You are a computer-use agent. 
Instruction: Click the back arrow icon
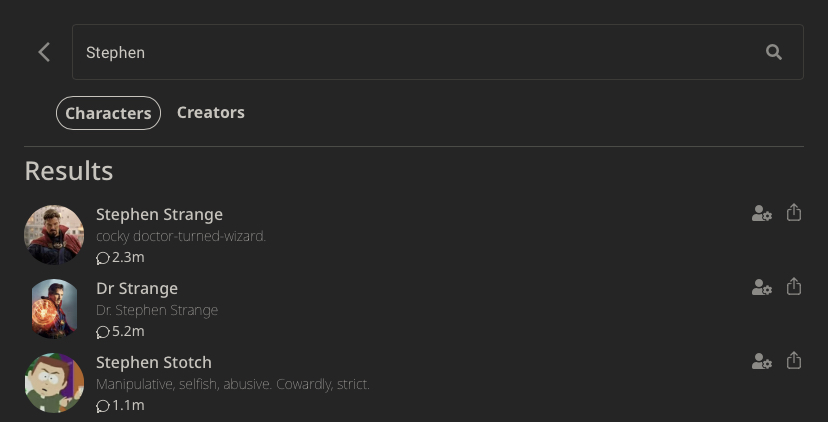(x=44, y=52)
